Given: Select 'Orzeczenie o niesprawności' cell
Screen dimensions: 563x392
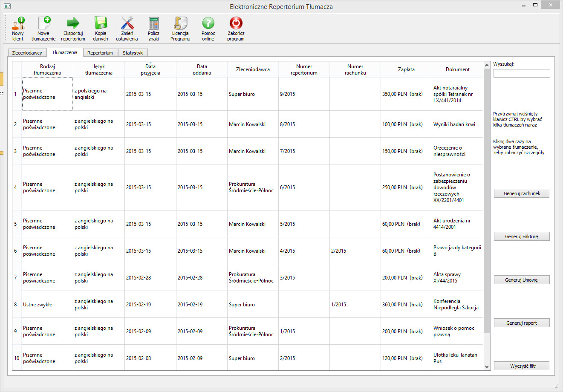Looking at the screenshot, I should [458, 151].
